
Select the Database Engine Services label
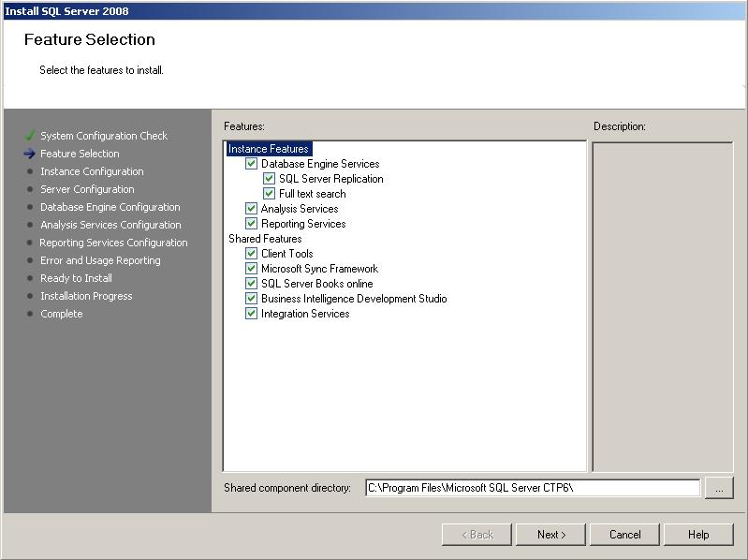point(320,164)
